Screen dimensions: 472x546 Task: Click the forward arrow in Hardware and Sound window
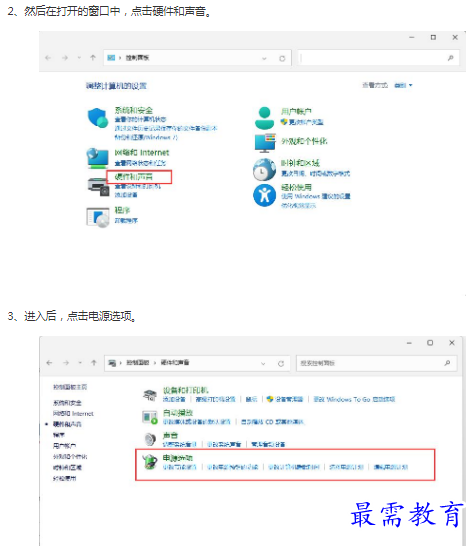tap(66, 363)
